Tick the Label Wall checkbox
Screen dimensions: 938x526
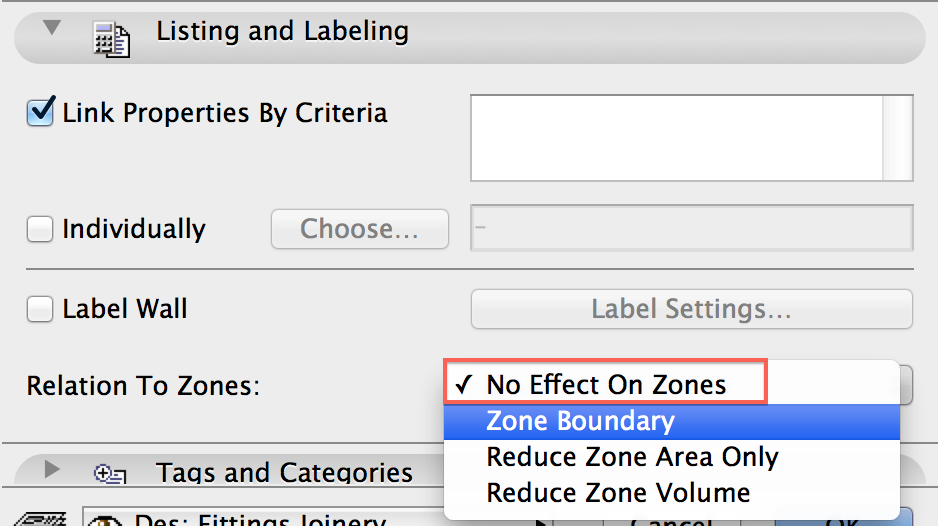coord(40,310)
